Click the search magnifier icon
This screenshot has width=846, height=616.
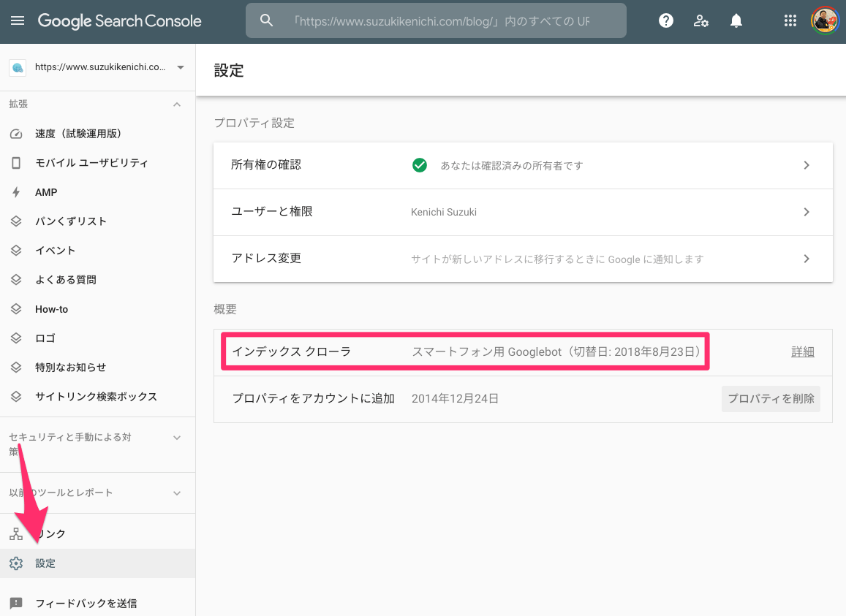click(x=267, y=20)
